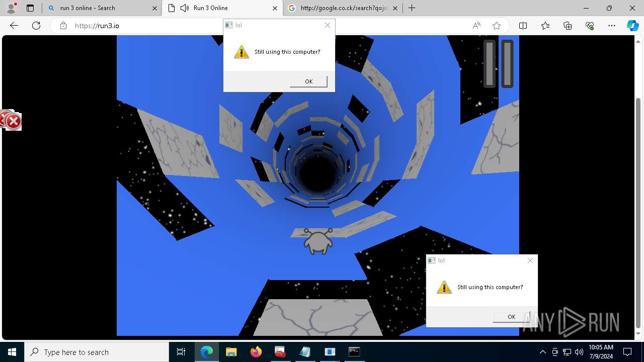Open File Explorer from taskbar

click(x=231, y=352)
